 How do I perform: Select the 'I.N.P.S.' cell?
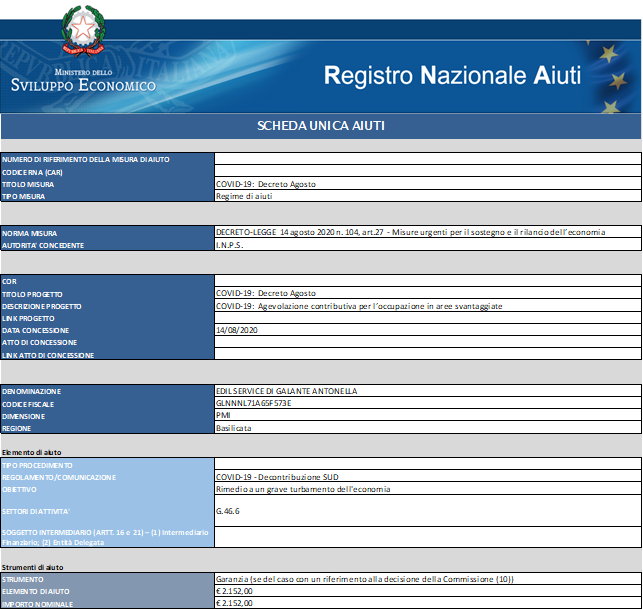[x=428, y=244]
